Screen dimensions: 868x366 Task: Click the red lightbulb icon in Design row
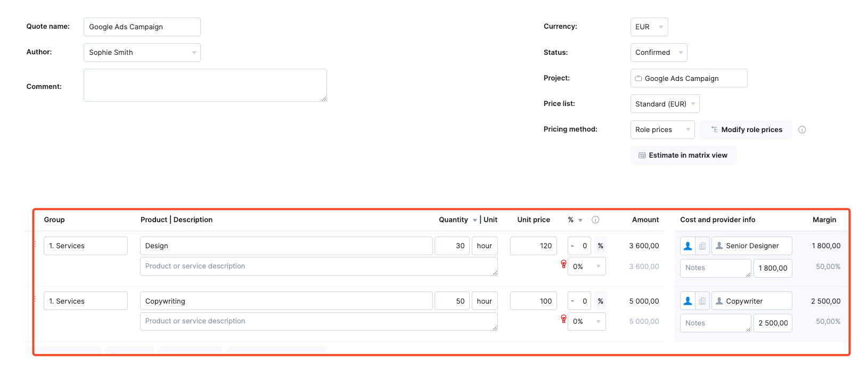pyautogui.click(x=563, y=264)
